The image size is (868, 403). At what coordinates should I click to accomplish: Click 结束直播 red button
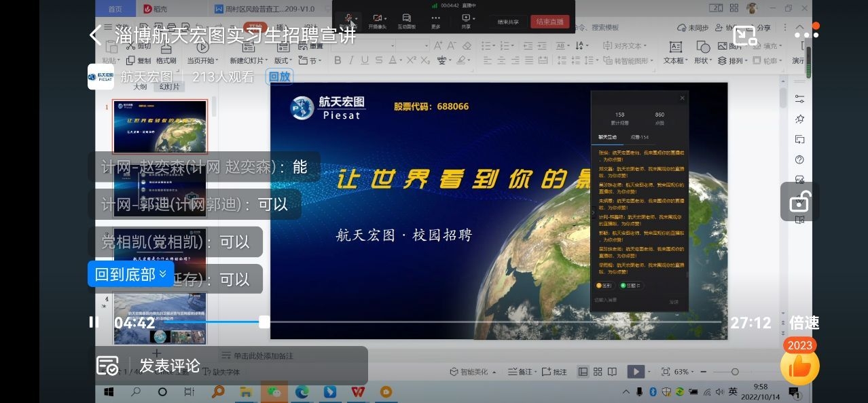549,22
